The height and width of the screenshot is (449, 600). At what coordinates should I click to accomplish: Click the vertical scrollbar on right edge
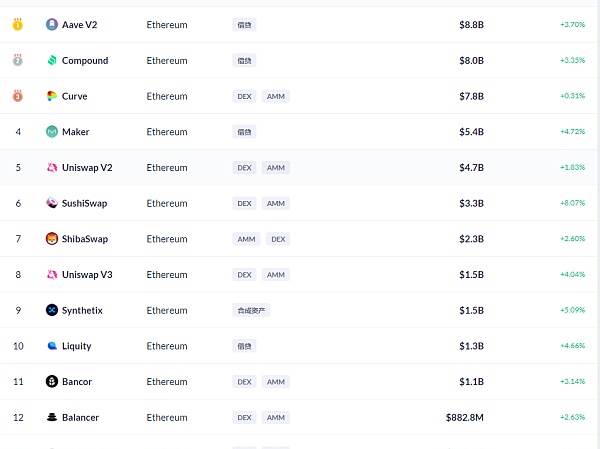(598, 224)
